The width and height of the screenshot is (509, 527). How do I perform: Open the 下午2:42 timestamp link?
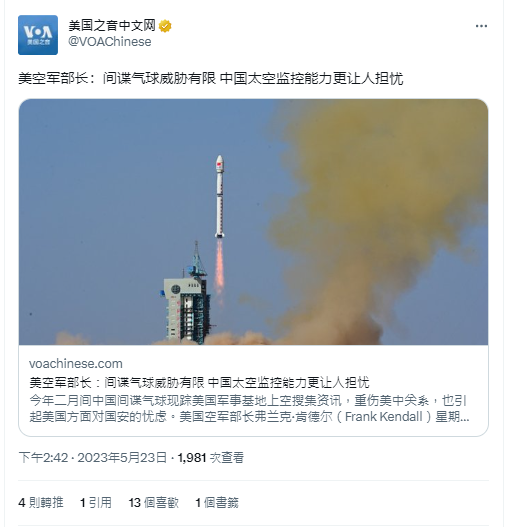pyautogui.click(x=43, y=458)
